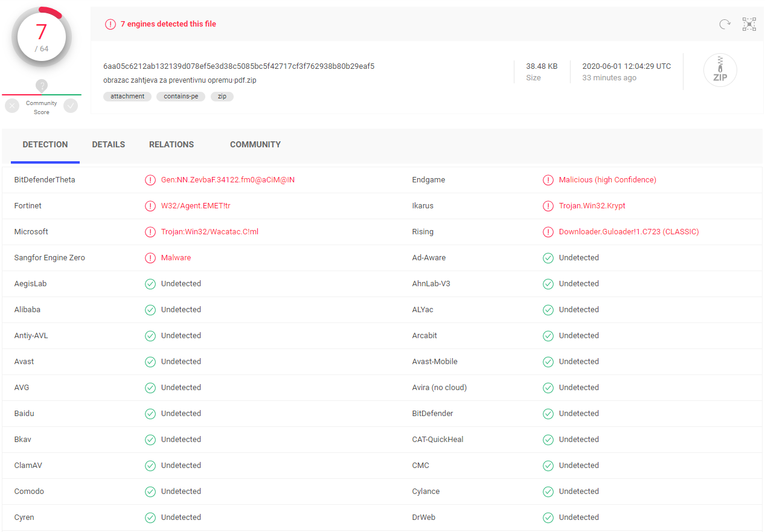Open the similar files graph icon
This screenshot has height=532, width=765.
(x=749, y=24)
